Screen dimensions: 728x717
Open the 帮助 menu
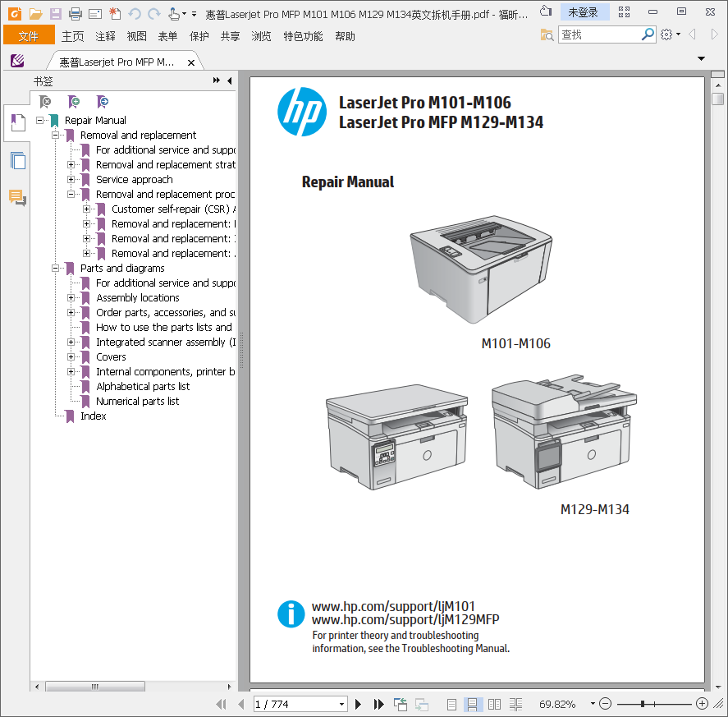345,36
